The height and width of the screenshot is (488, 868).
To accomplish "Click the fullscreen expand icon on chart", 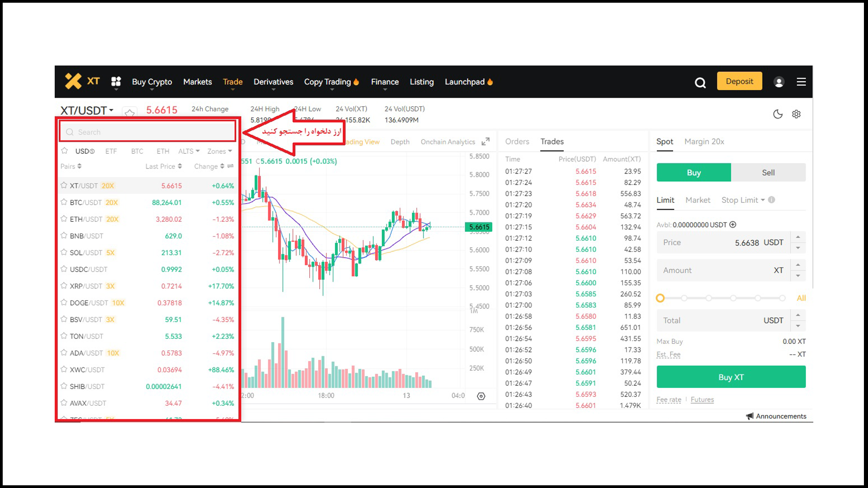I will pyautogui.click(x=486, y=142).
